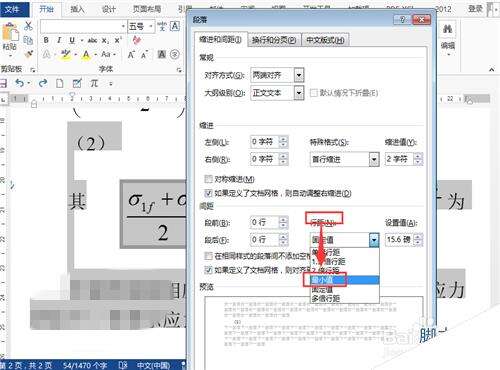Toggle Bold formatting in ribbon
This screenshot has height=370, width=500.
tap(46, 40)
